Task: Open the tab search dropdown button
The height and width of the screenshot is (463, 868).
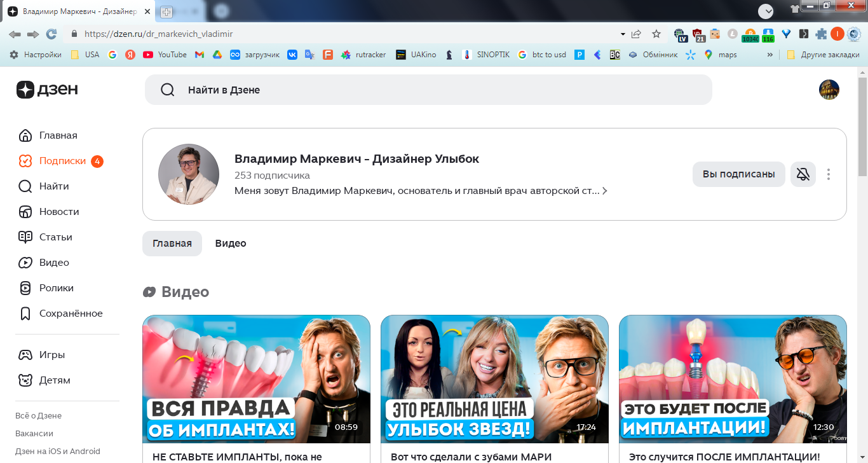Action: [x=766, y=11]
